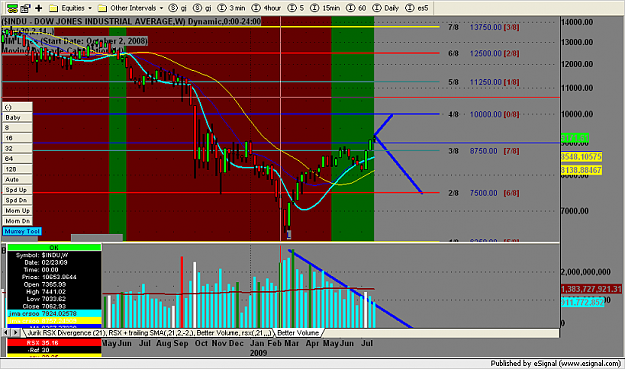This screenshot has width=625, height=369.
Task: Switch to the 3min interval
Action: pyautogui.click(x=232, y=8)
